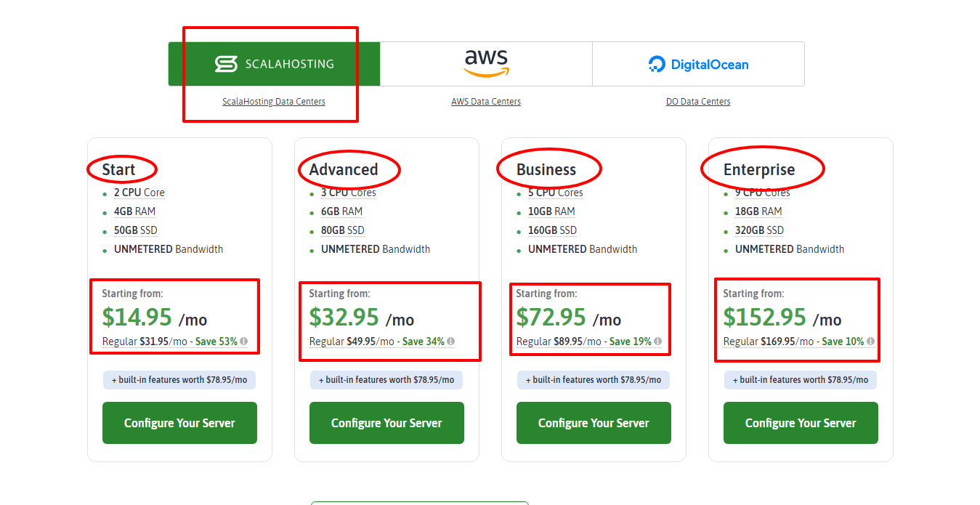Click the 18GB RAM text
Image resolution: width=980 pixels, height=505 pixels.
click(x=758, y=211)
